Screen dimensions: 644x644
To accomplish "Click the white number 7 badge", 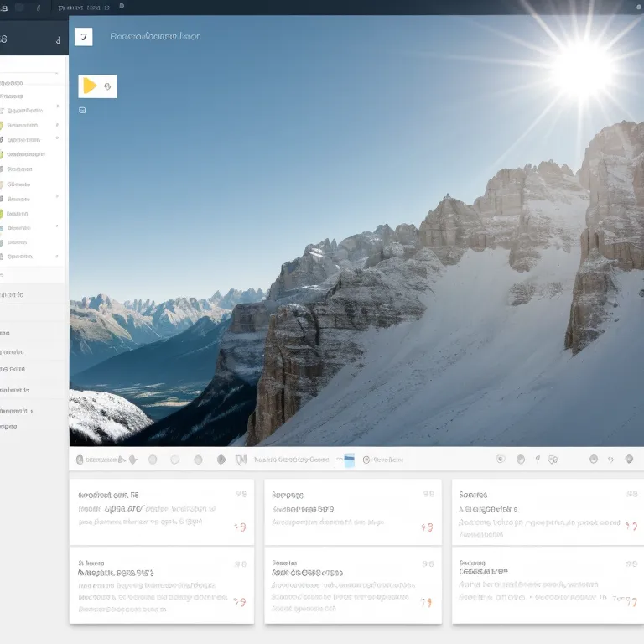I will 83,37.
